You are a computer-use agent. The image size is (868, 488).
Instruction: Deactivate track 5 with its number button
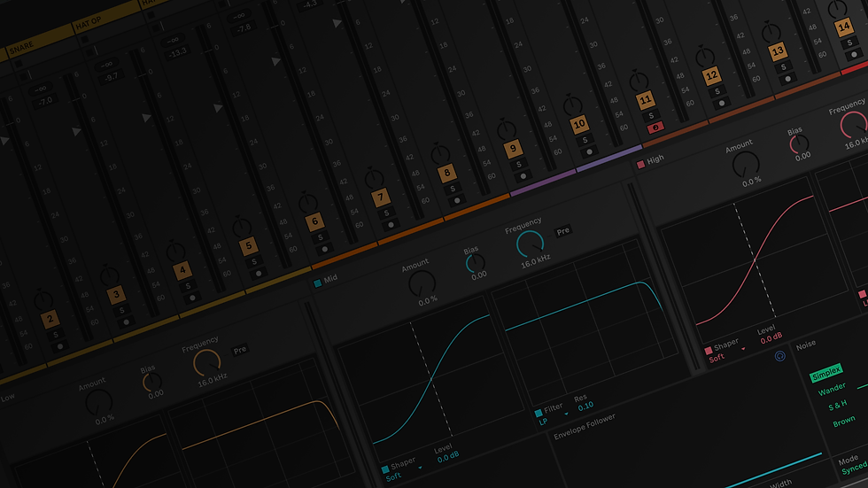[249, 245]
